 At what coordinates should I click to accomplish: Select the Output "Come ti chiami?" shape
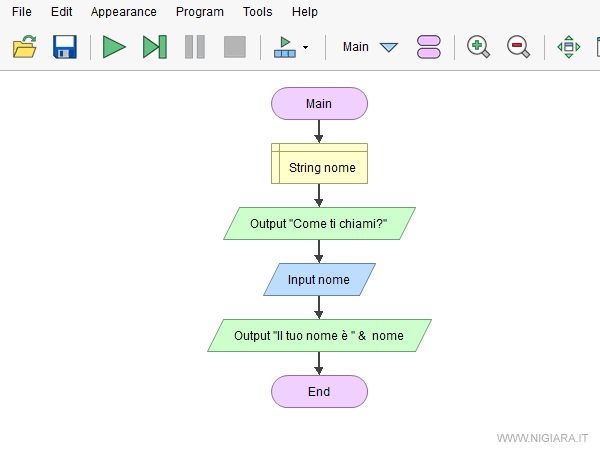click(319, 223)
